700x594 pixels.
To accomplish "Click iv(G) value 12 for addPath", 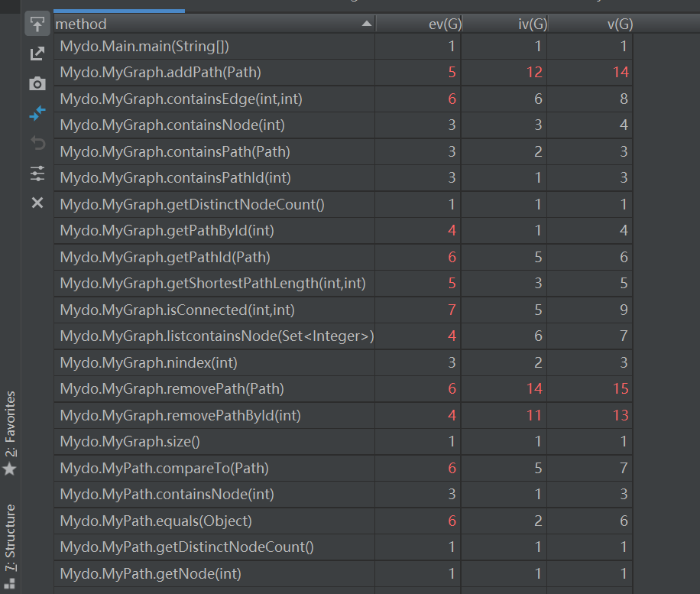I will [534, 73].
